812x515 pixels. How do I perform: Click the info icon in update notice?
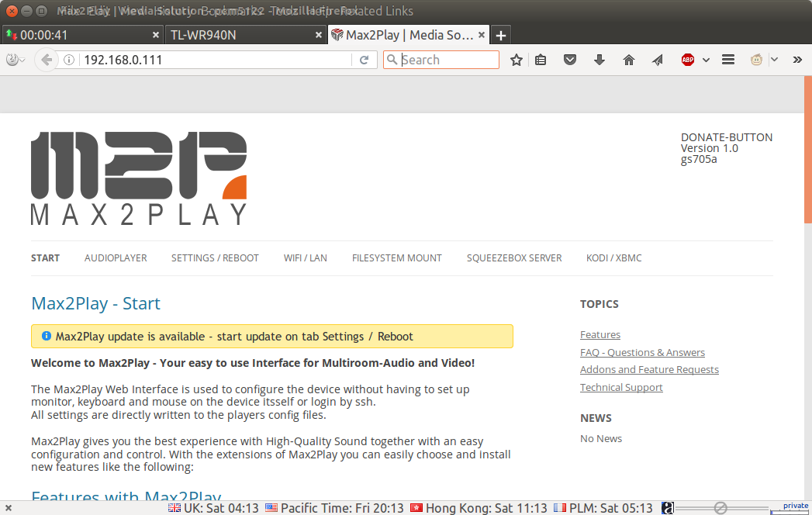[46, 336]
